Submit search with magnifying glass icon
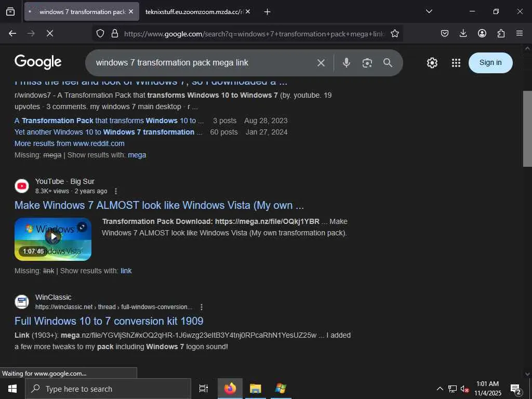 388,63
